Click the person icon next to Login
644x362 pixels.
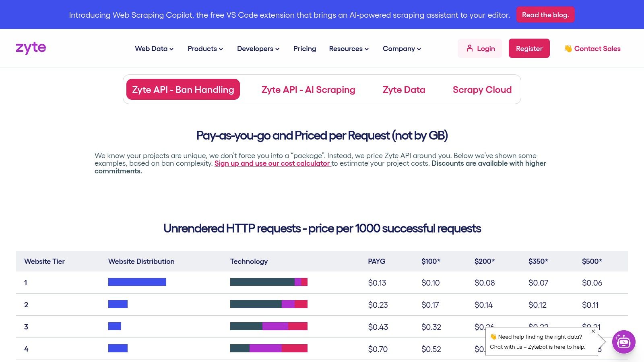click(470, 48)
